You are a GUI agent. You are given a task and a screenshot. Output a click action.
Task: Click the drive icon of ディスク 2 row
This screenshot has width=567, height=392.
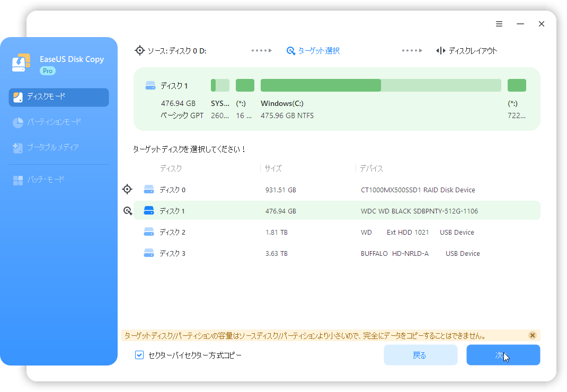(149, 232)
